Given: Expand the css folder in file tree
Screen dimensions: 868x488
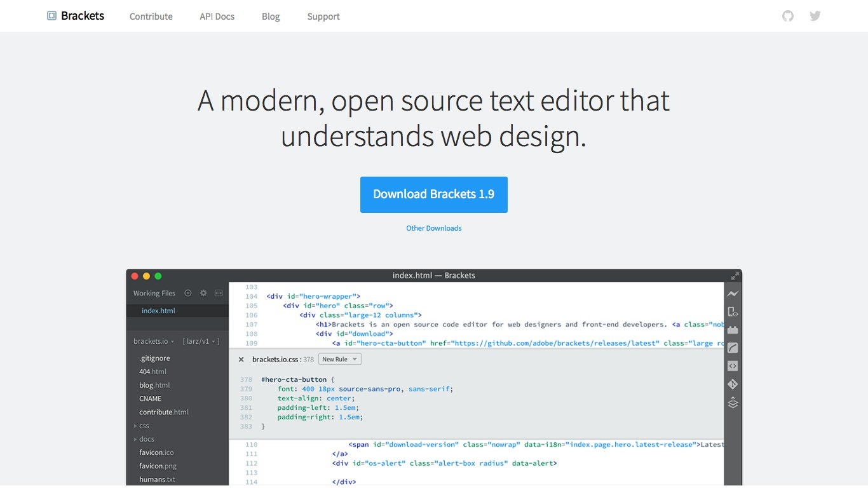Looking at the screenshot, I should (135, 425).
